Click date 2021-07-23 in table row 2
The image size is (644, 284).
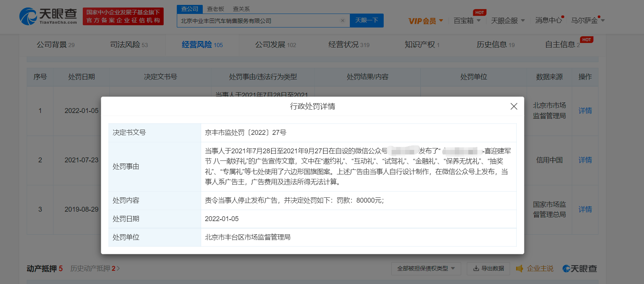81,160
